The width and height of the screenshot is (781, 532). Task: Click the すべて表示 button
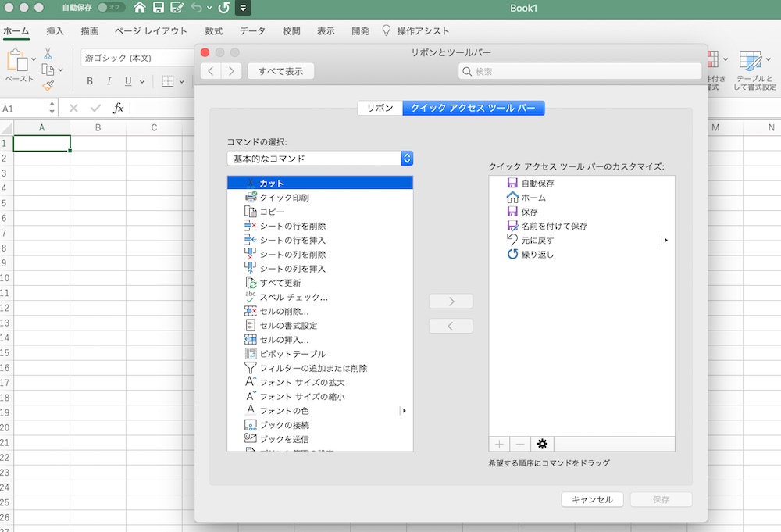pyautogui.click(x=280, y=71)
